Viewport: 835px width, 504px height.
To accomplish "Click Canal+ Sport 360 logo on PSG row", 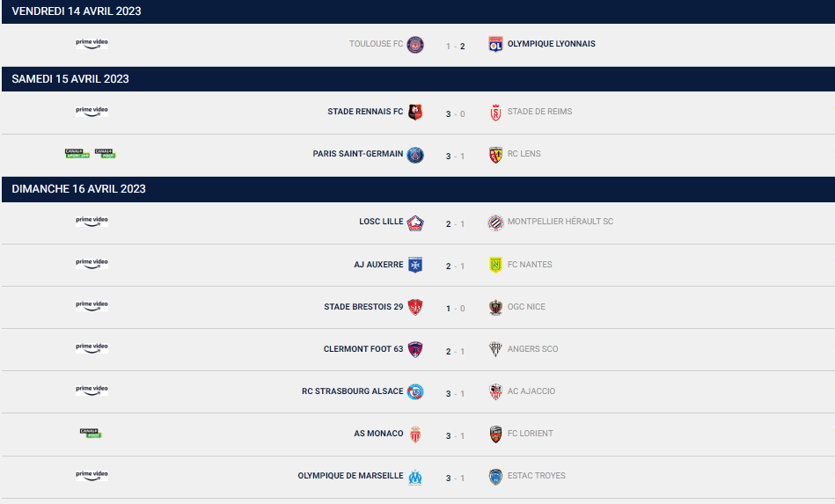I will coord(77,153).
